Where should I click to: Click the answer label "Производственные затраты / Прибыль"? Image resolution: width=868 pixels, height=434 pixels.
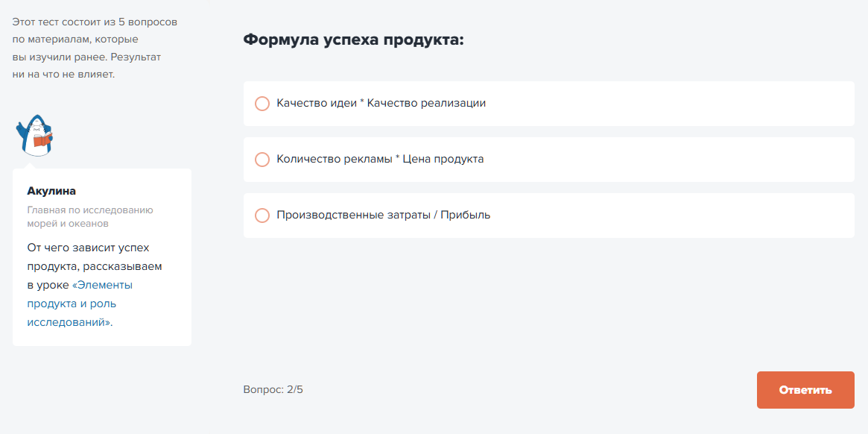tap(384, 215)
